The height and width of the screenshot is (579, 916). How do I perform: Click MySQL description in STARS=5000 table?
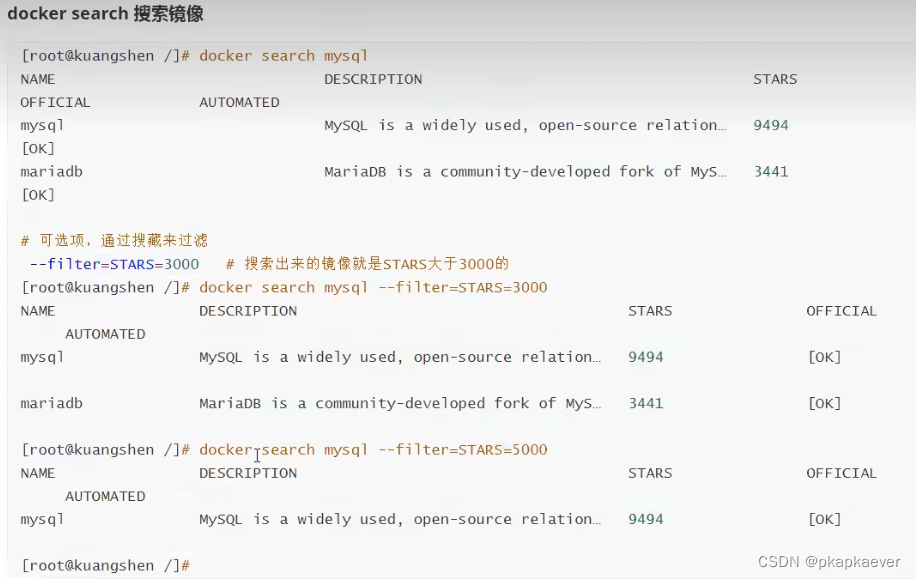pyautogui.click(x=400, y=520)
